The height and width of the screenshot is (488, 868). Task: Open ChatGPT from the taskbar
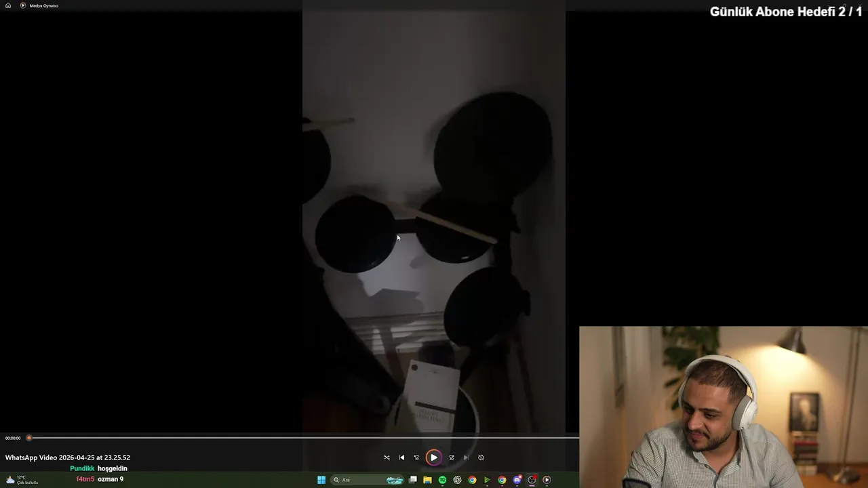point(457,480)
